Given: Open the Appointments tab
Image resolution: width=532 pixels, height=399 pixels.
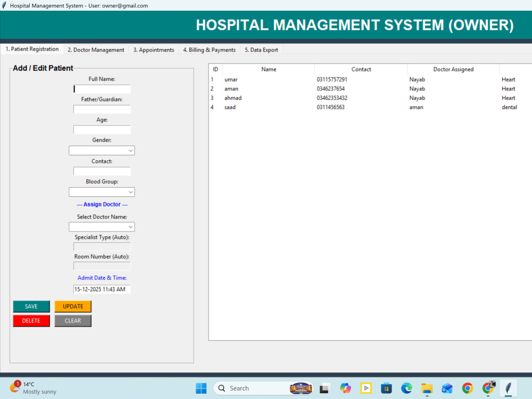Looking at the screenshot, I should tap(154, 50).
